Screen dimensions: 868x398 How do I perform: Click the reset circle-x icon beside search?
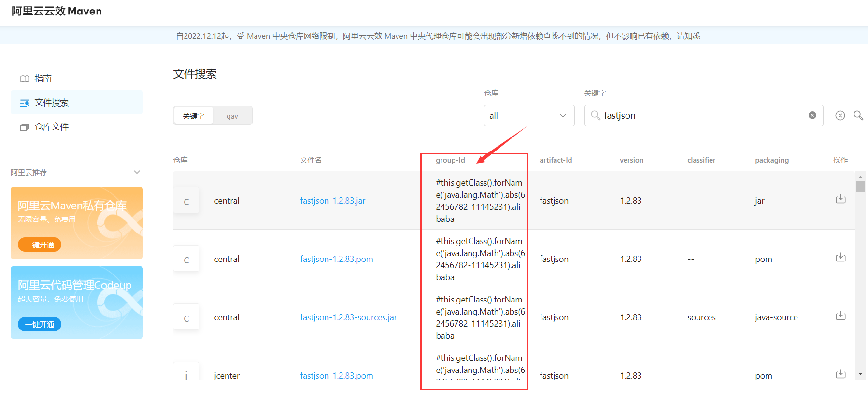click(x=840, y=115)
